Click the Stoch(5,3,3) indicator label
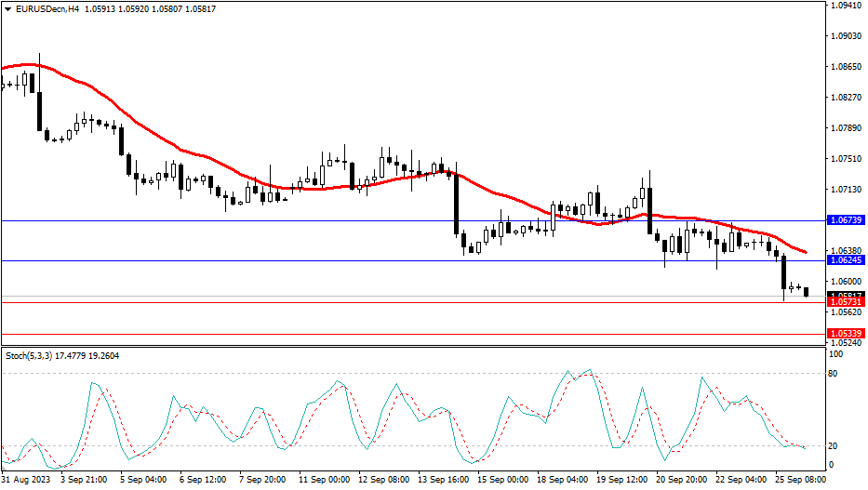Image resolution: width=868 pixels, height=490 pixels. (x=26, y=355)
